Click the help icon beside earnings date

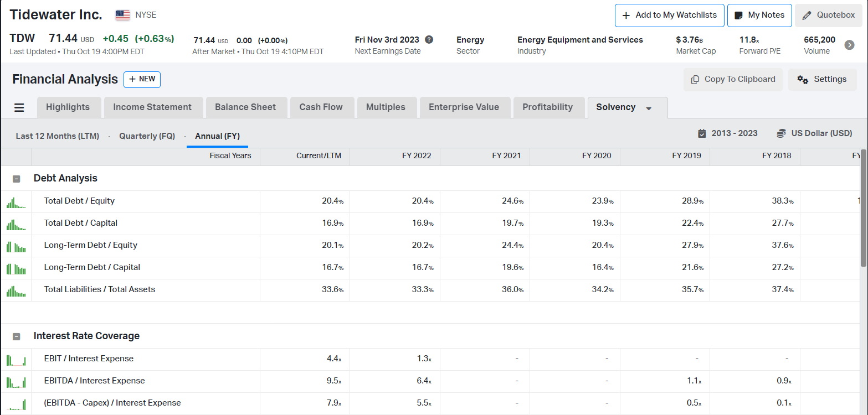coord(429,40)
